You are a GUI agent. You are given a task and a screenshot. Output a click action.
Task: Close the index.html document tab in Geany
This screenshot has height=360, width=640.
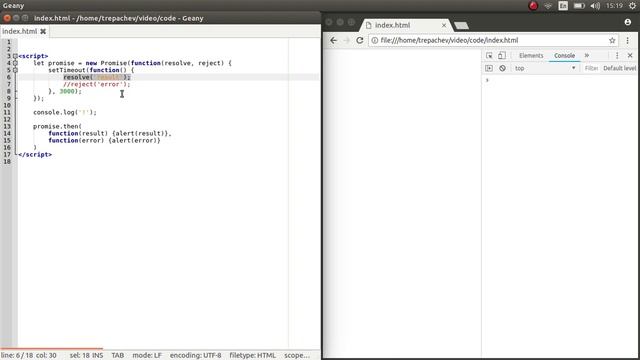click(43, 31)
